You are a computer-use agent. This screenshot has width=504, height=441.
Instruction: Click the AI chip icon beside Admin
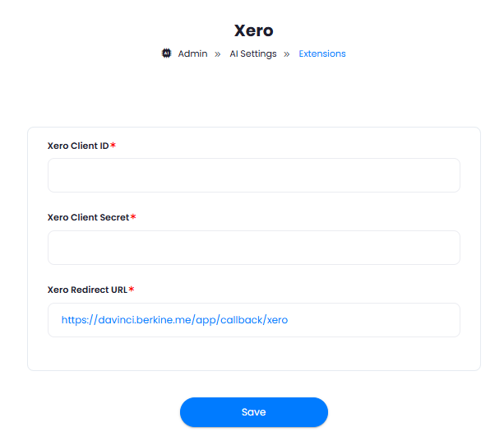click(166, 53)
